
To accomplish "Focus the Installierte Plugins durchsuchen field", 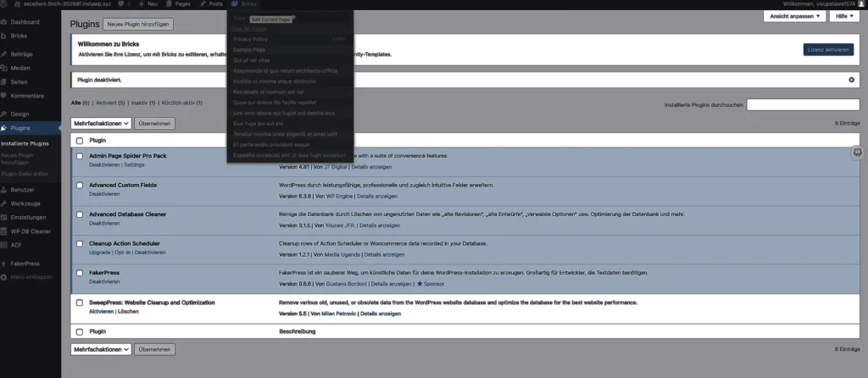I will point(803,104).
